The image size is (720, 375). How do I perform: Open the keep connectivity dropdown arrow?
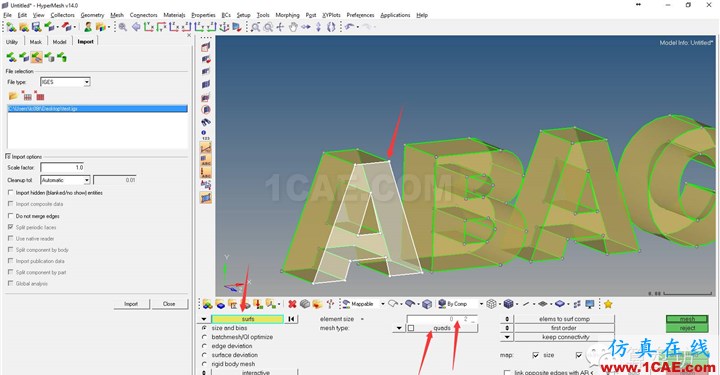(506, 337)
